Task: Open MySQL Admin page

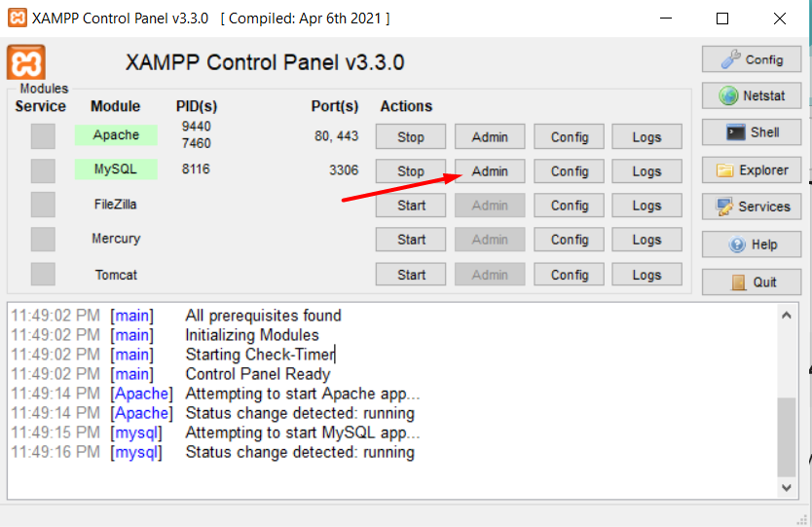Action: click(490, 171)
